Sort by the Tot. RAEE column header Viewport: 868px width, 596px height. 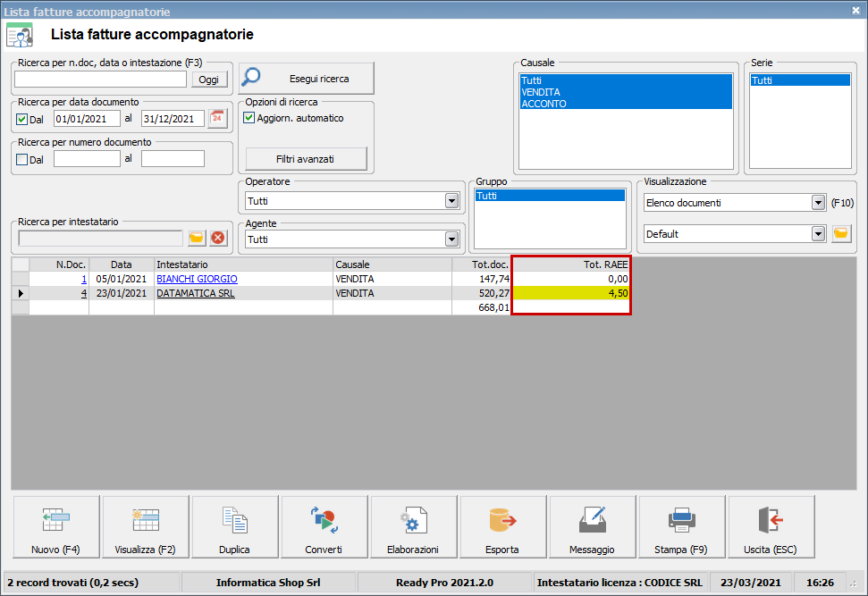pyautogui.click(x=571, y=264)
